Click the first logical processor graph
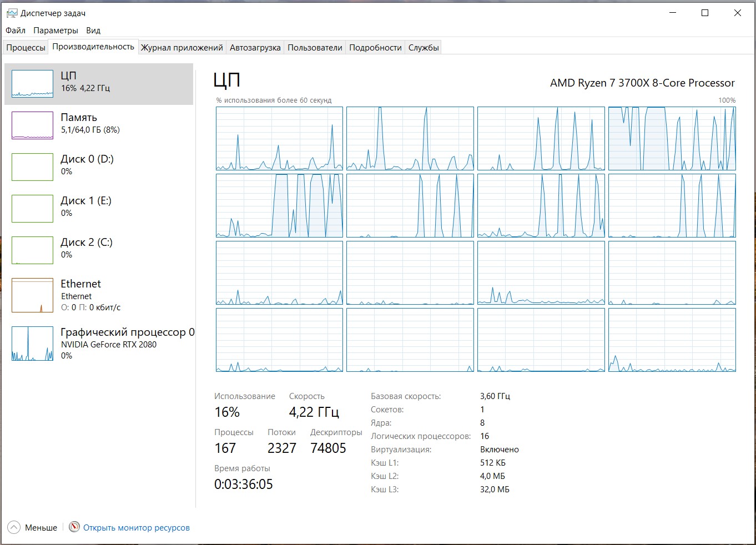The height and width of the screenshot is (545, 756). (279, 139)
